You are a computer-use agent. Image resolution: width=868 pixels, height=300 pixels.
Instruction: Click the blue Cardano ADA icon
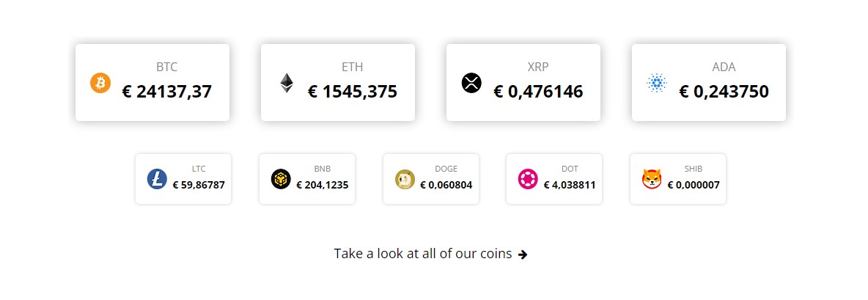point(657,83)
